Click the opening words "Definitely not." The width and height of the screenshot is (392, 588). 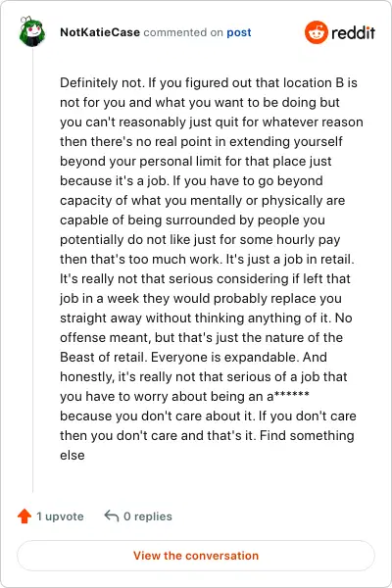[102, 82]
